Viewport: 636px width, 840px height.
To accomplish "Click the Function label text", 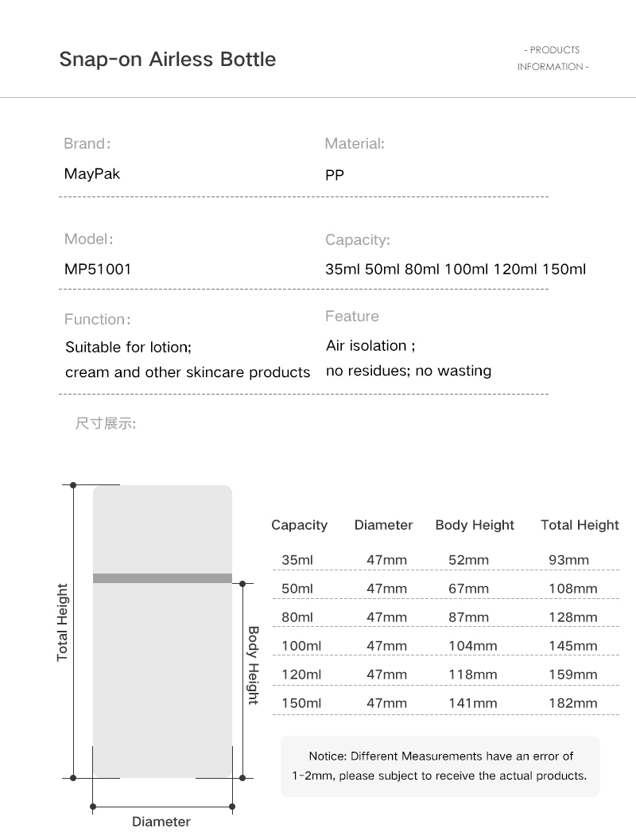I will (97, 320).
